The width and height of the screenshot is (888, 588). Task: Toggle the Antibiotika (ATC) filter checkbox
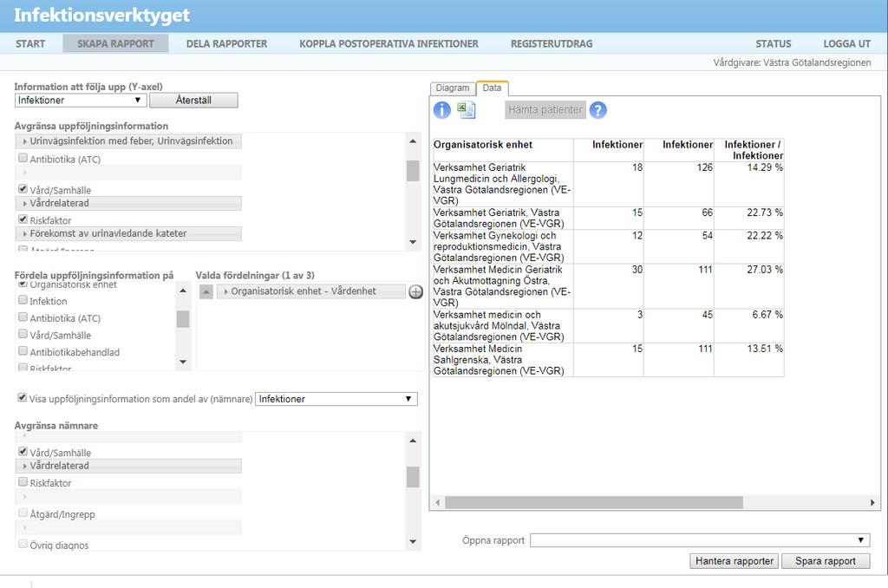(23, 158)
